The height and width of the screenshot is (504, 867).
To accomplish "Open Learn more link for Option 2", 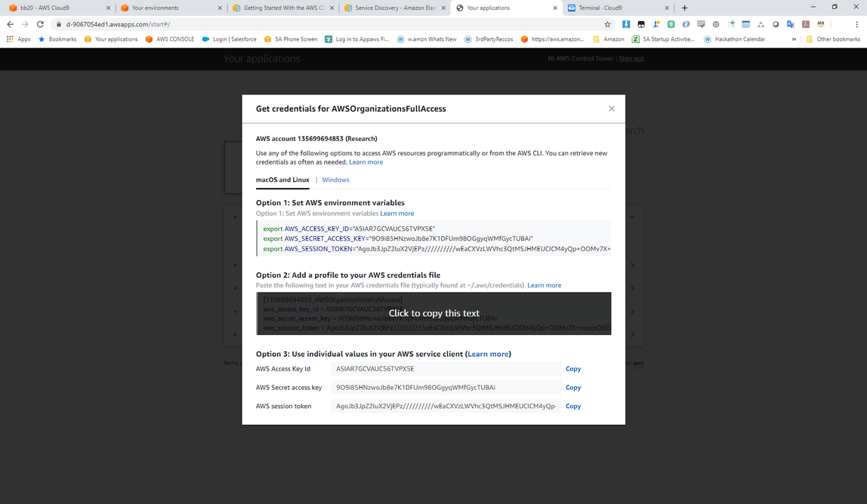I will click(x=544, y=285).
